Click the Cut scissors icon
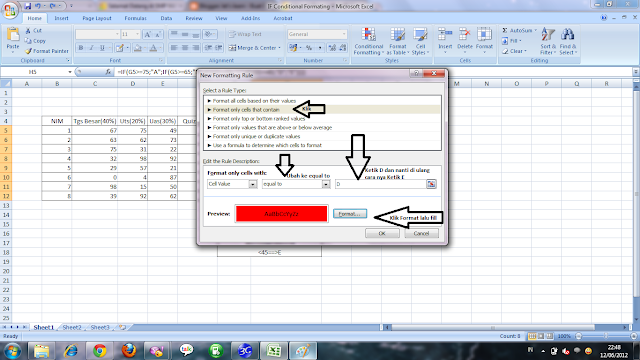The height and width of the screenshot is (360, 640). (28, 31)
